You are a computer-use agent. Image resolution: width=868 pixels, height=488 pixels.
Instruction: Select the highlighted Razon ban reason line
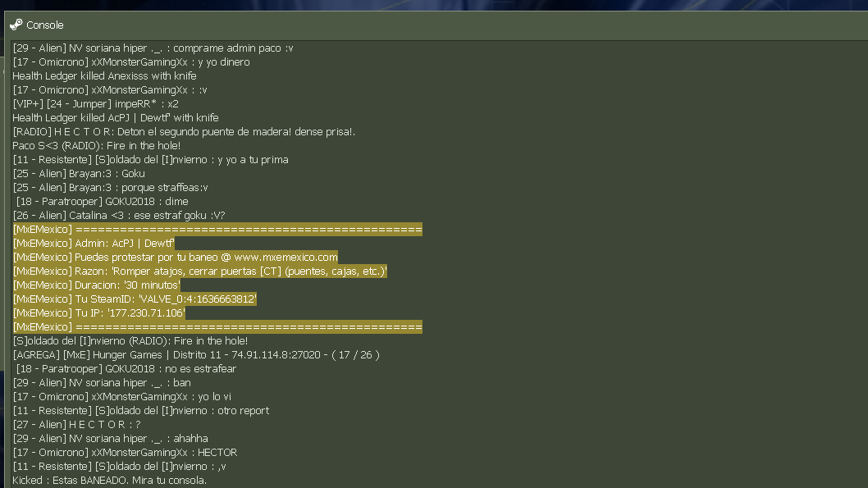click(200, 271)
